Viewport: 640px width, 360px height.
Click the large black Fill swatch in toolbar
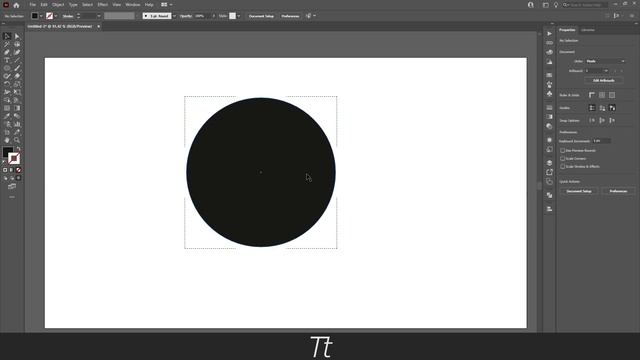coord(8,152)
